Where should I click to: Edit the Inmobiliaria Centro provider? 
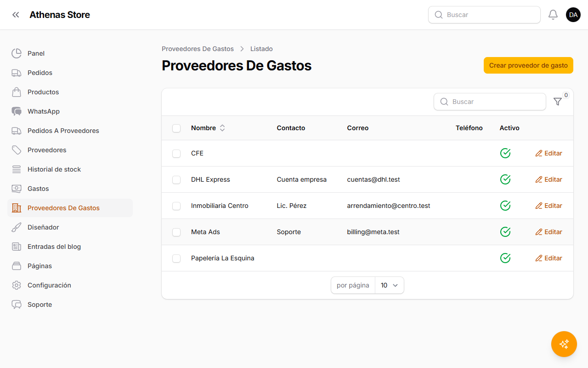point(548,206)
